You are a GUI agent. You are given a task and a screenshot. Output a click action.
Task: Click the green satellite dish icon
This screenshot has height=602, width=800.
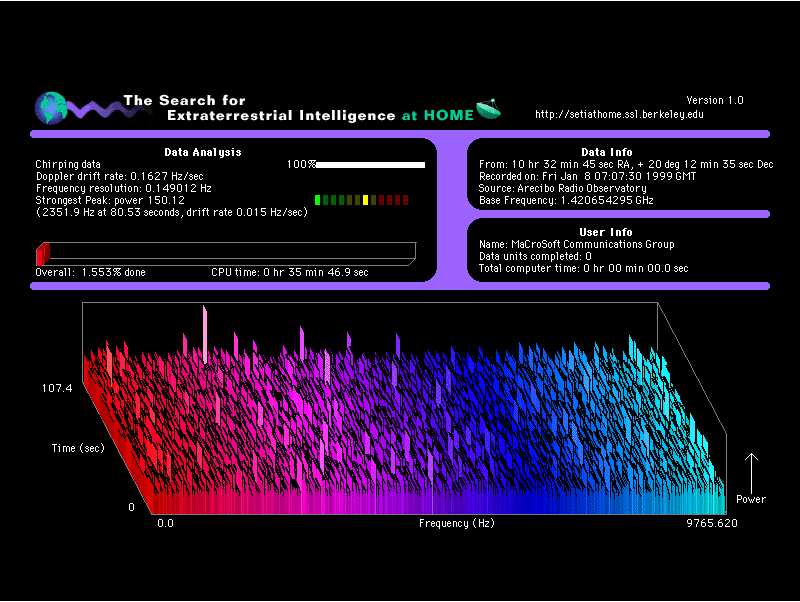(489, 108)
